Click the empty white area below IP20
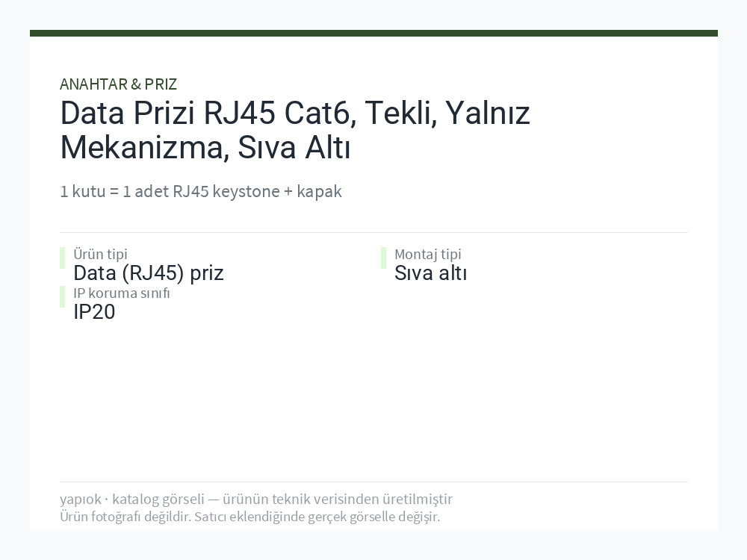747x560 pixels. (x=373, y=400)
